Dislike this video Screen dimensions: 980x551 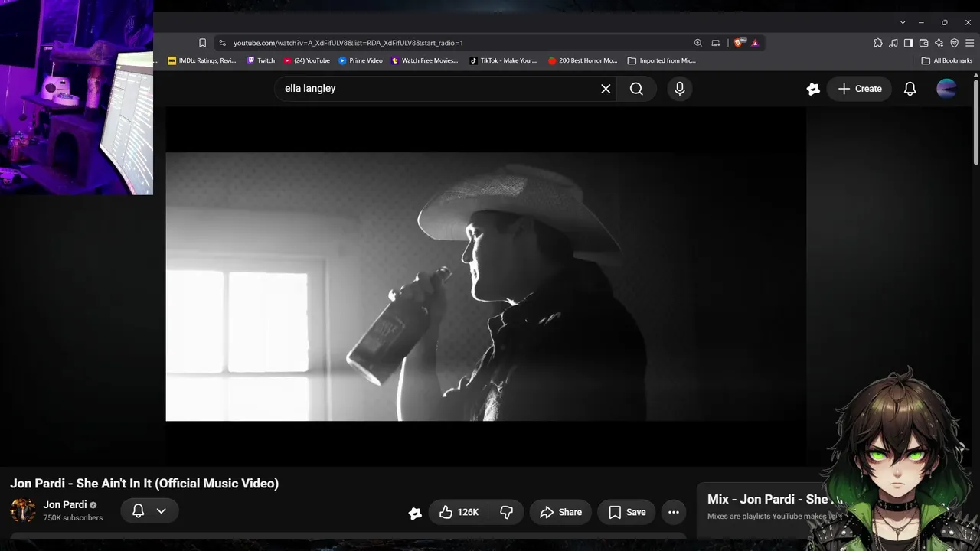click(506, 512)
